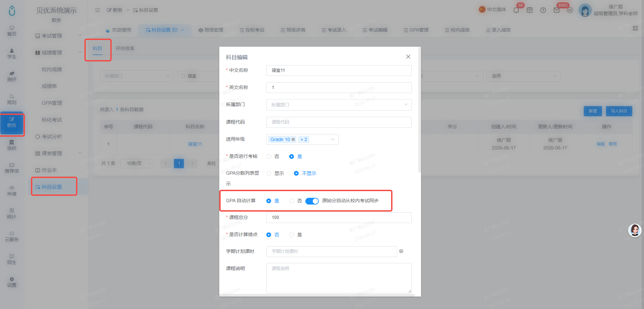This screenshot has height=309, width=644.
Task: Open the 班级管理 tab
Action: (211, 30)
